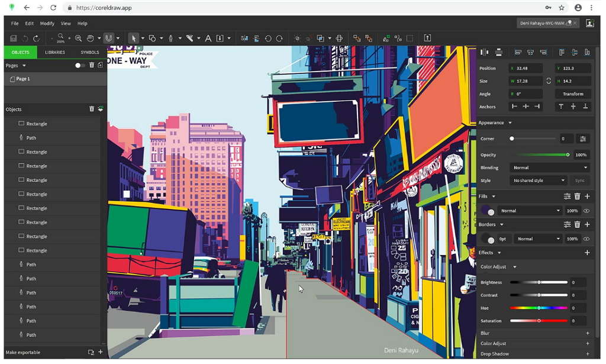Open the Modify menu
The image size is (606, 364).
coord(47,24)
